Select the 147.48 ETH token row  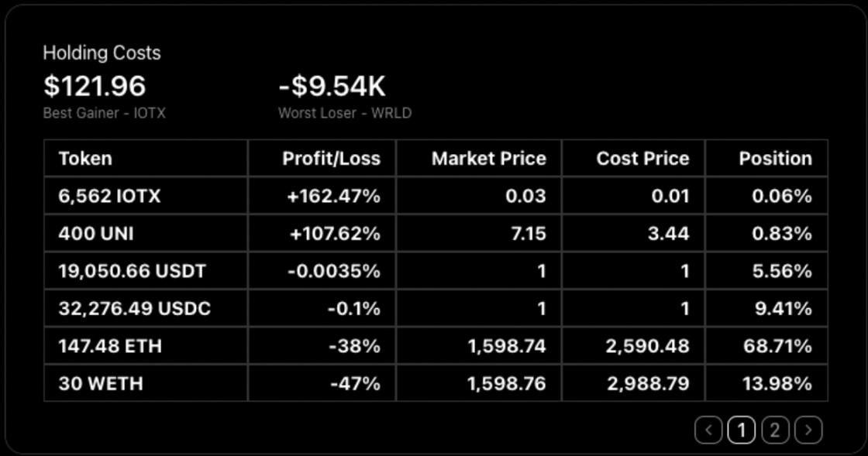110,346
